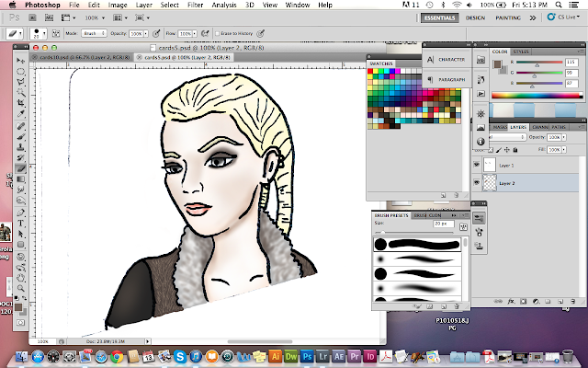Switch to the Channels tab
This screenshot has width=588, height=368.
click(x=539, y=127)
